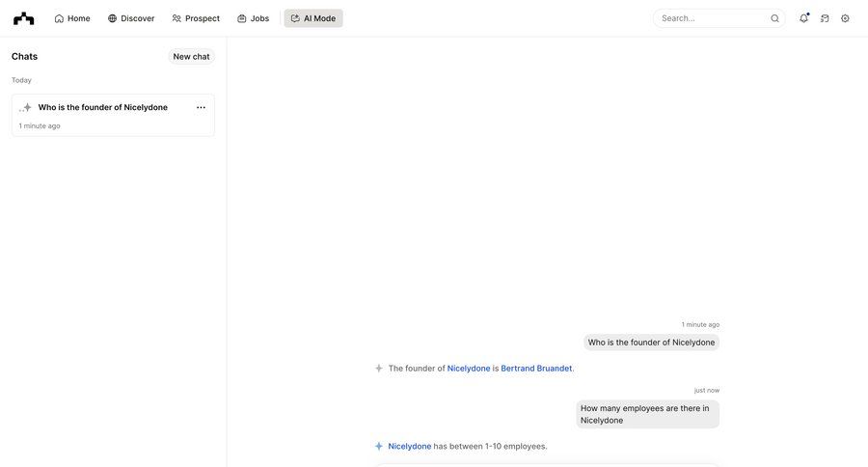This screenshot has width=868, height=467.
Task: Open the Jobs tab
Action: [x=253, y=18]
